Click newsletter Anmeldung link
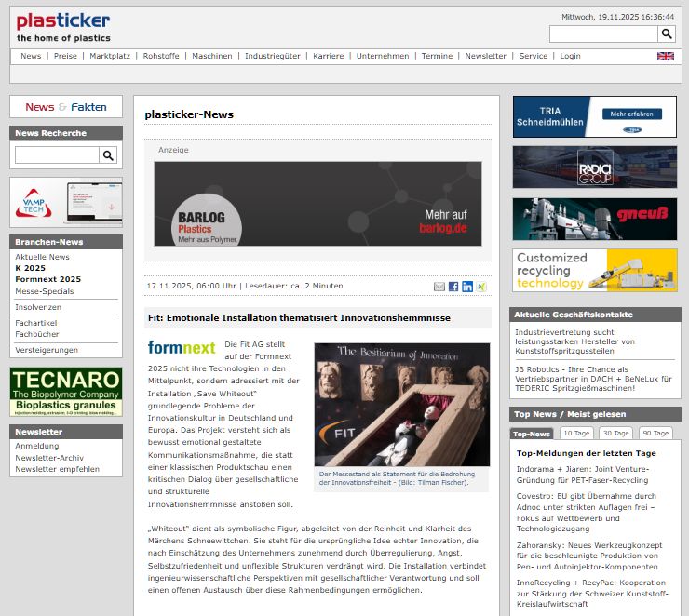This screenshot has width=689, height=616. coord(37,446)
